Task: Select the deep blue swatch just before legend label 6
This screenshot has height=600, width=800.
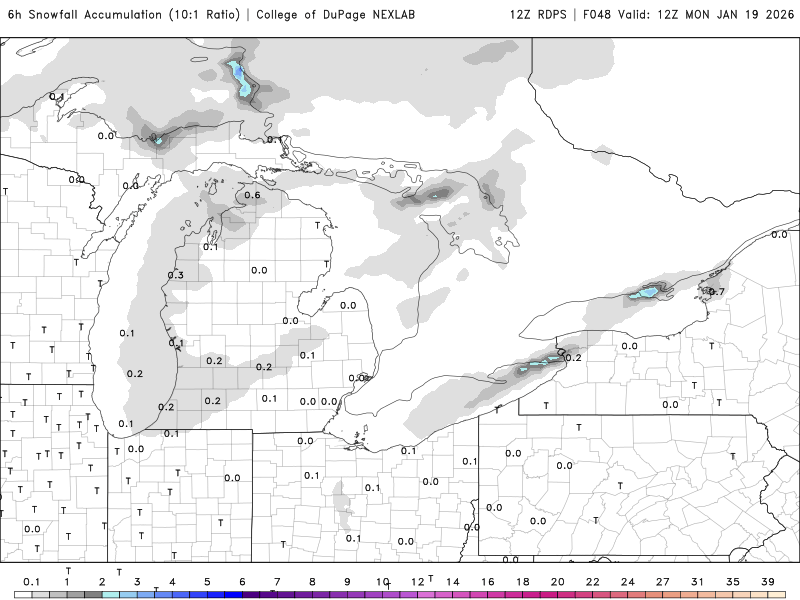Action: [x=234, y=595]
